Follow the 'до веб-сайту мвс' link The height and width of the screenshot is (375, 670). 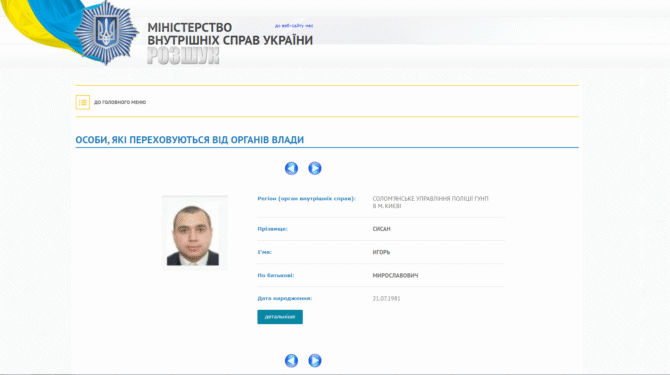(294, 26)
